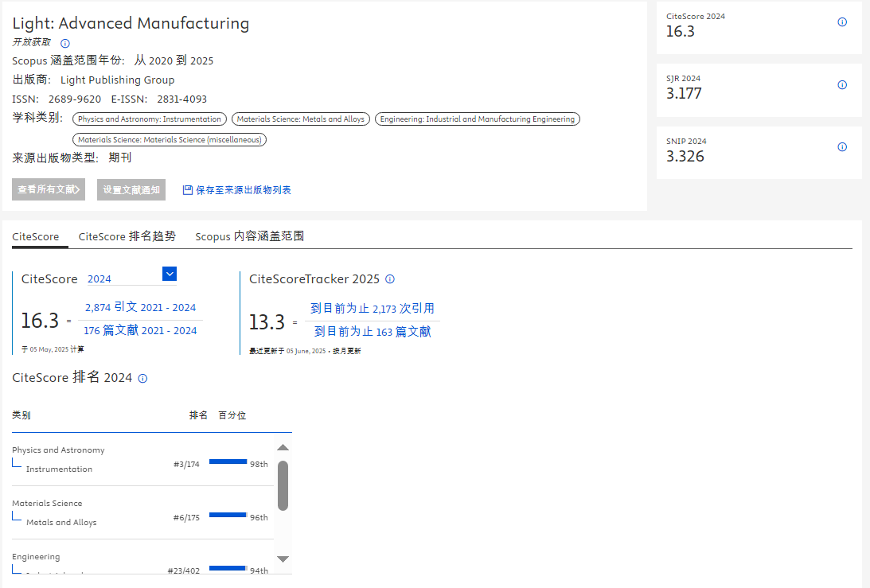
Task: Open 176 篇文献 2021 - 2024 link
Action: click(140, 331)
